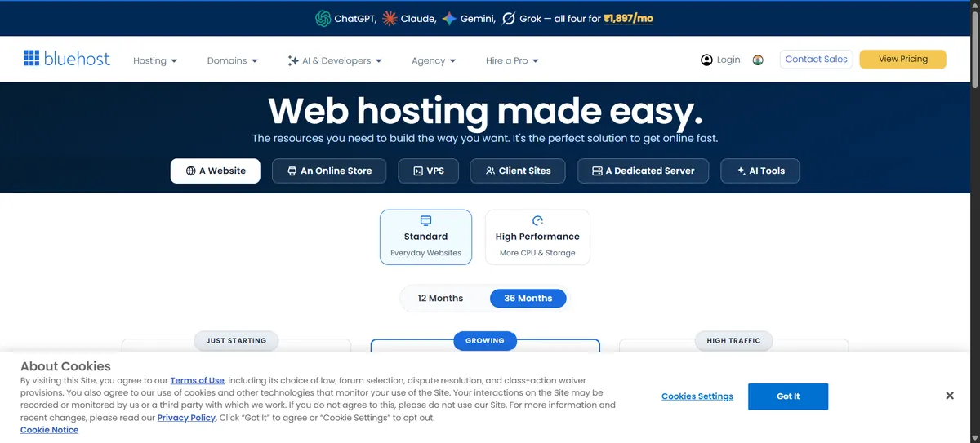Expand the Hire a Pro dropdown menu
This screenshot has width=980, height=443.
click(x=512, y=60)
